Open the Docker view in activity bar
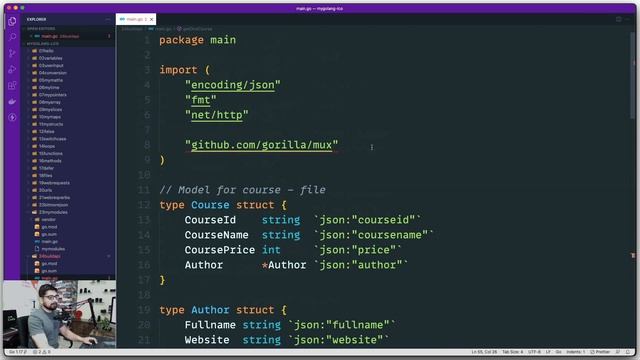The width and height of the screenshot is (640, 360). [12, 101]
